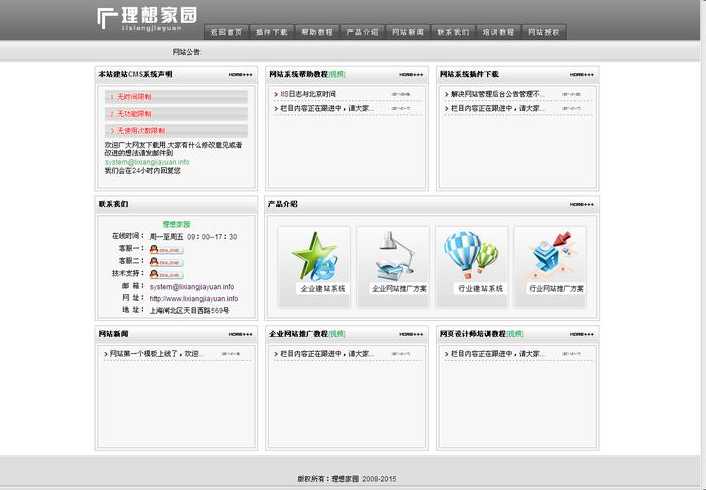The width and height of the screenshot is (706, 490).
Task: Click MORE in the 网站系统帮助教程 panel
Action: point(411,75)
